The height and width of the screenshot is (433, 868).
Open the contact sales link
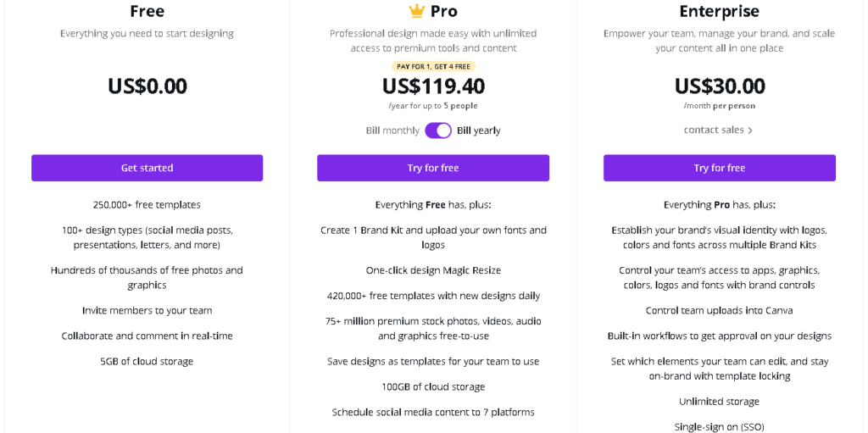[x=714, y=130]
